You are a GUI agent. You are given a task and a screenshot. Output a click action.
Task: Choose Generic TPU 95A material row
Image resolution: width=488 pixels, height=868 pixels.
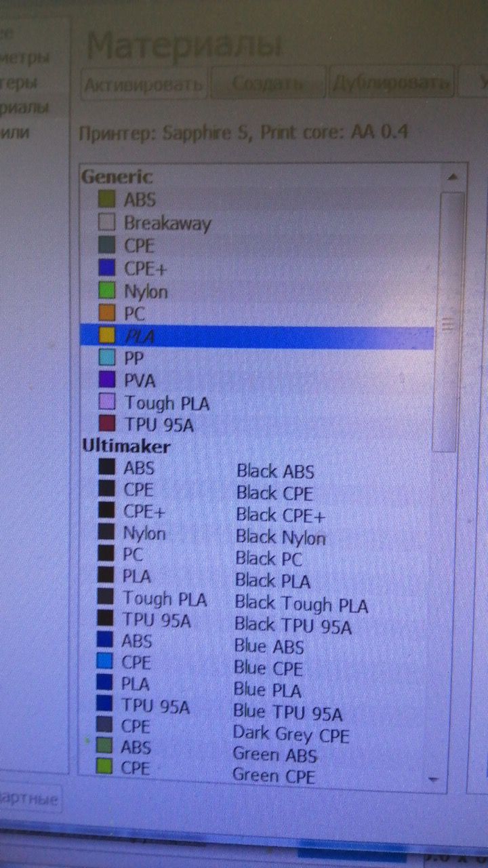point(257,425)
